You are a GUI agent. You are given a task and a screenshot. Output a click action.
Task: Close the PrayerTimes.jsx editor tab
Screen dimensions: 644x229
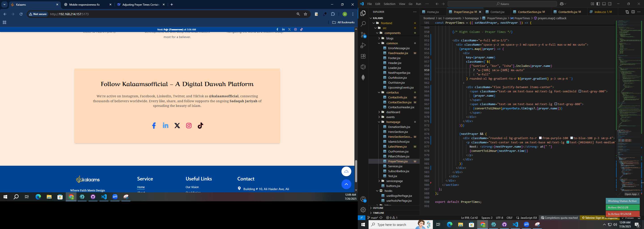[480, 12]
